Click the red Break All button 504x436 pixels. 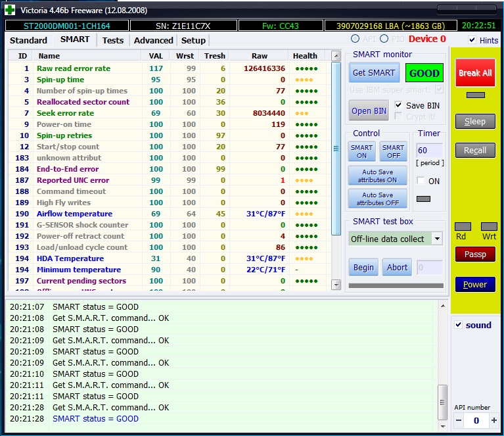[x=474, y=73]
